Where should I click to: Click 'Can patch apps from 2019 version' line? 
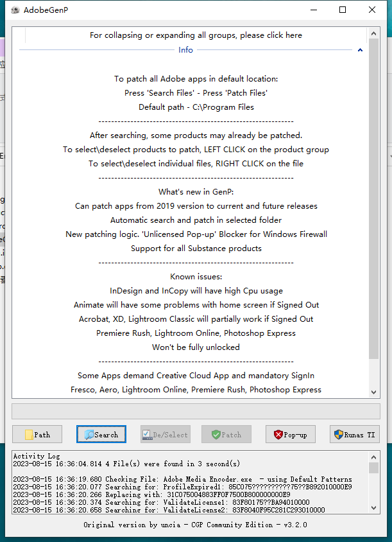point(196,206)
